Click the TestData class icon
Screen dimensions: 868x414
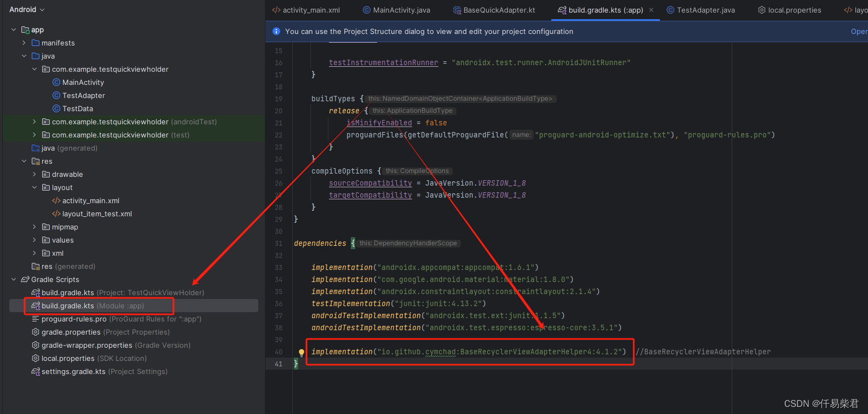(56, 108)
